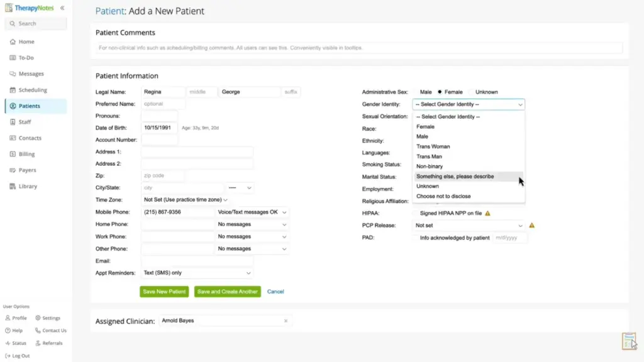Screen dimensions: 644x362
Task: Click the Settings gear icon
Action: click(x=38, y=317)
